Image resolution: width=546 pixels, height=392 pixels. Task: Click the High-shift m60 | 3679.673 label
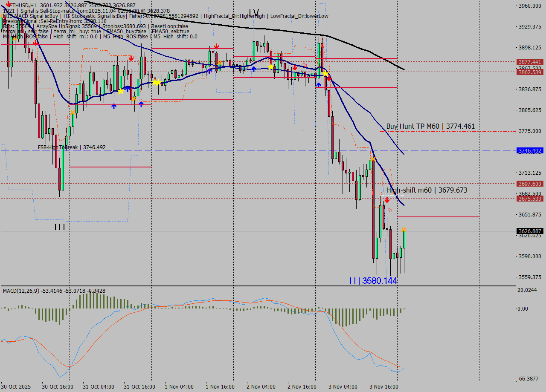click(x=427, y=190)
